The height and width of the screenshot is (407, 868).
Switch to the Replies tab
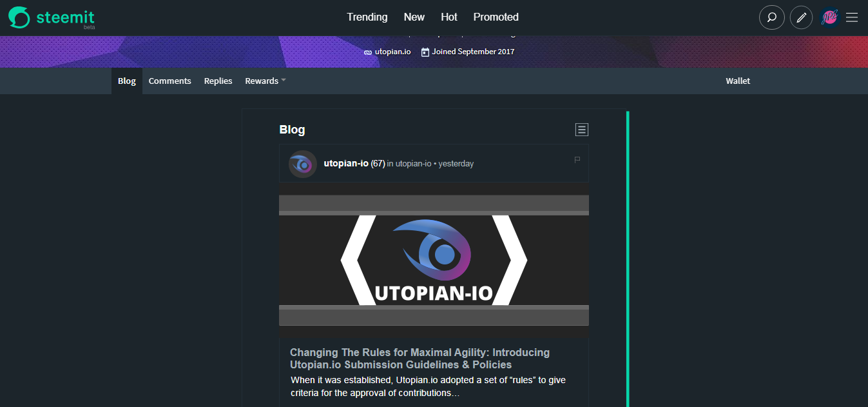[x=218, y=81]
